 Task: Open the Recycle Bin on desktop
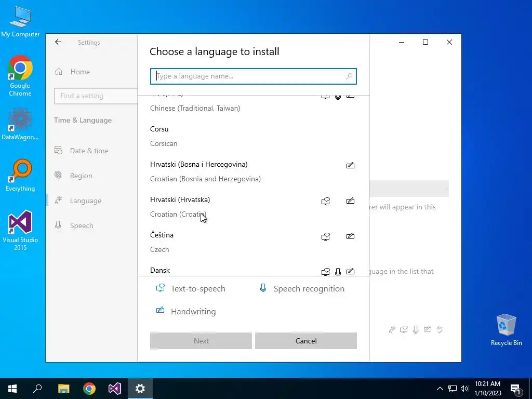click(506, 330)
